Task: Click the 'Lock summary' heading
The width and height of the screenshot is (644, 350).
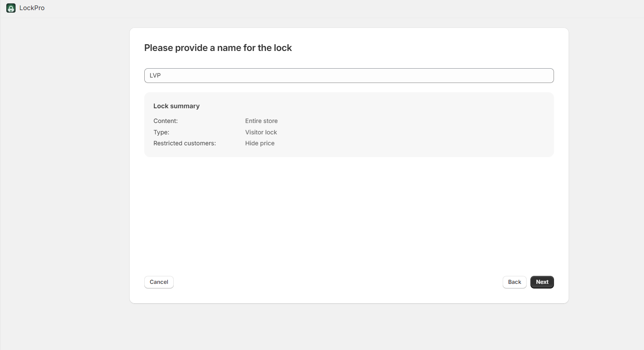Action: click(176, 106)
